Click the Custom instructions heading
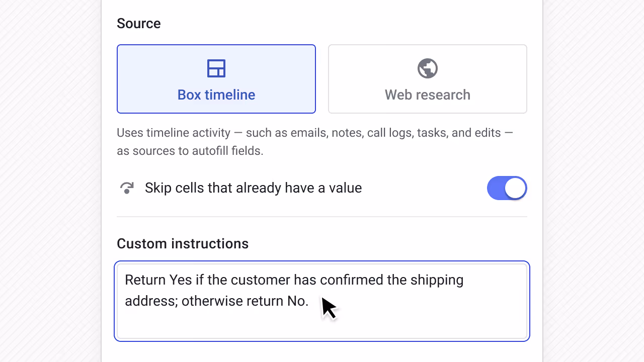Screen dimensions: 644x362 [183, 243]
